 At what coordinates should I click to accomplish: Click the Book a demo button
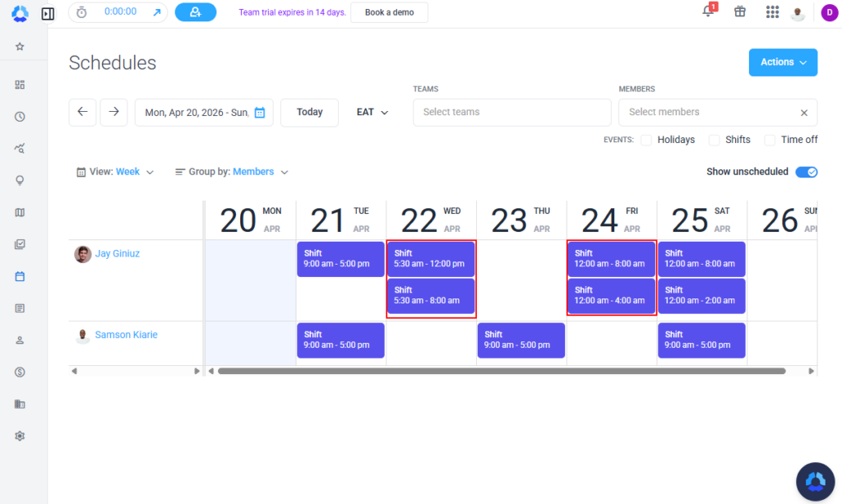tap(389, 12)
